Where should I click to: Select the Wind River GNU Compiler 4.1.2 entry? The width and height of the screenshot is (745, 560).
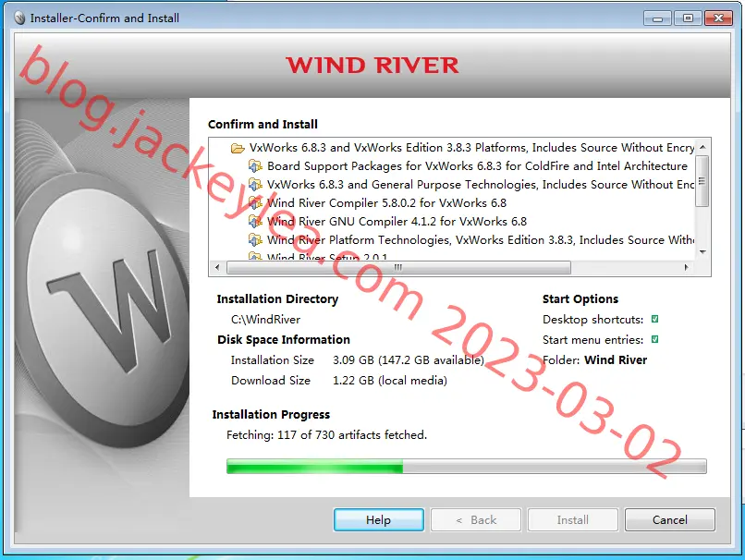click(x=397, y=222)
